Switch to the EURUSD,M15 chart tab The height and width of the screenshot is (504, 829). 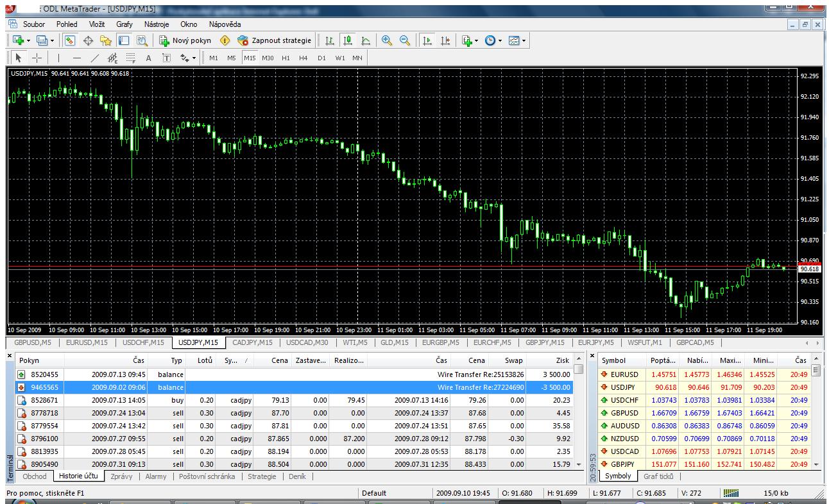coord(88,342)
